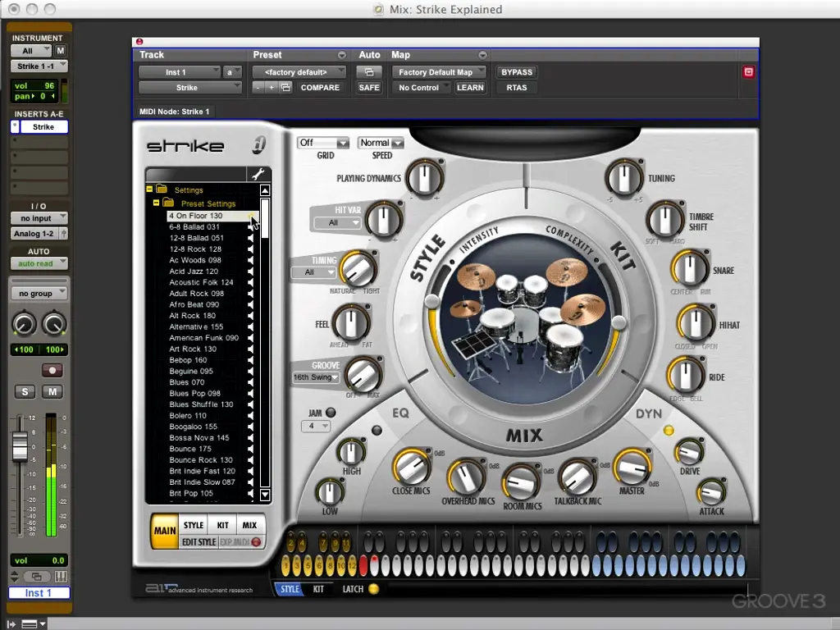Enable MIDI LEARN mode
Image resolution: width=840 pixels, height=630 pixels.
pos(470,87)
